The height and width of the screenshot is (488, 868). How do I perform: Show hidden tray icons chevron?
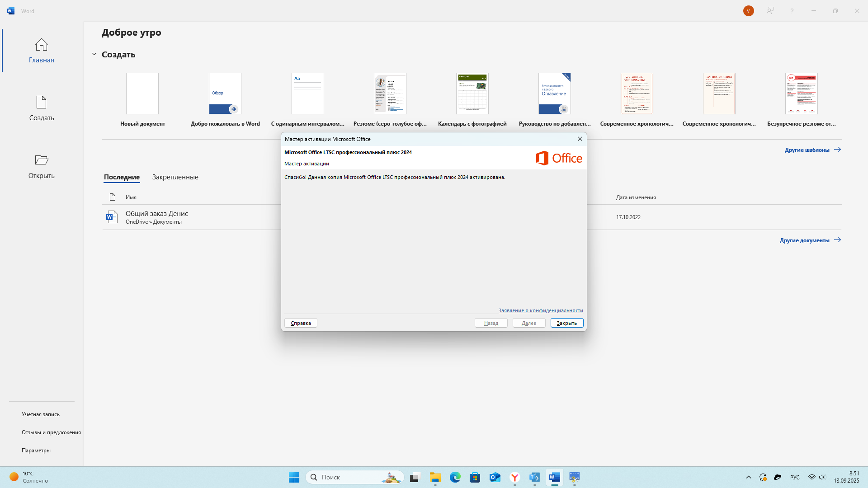click(749, 477)
